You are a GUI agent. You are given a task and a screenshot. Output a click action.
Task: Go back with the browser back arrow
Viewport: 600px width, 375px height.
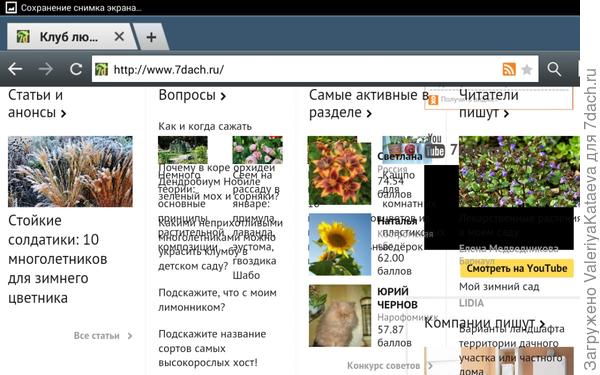point(15,69)
